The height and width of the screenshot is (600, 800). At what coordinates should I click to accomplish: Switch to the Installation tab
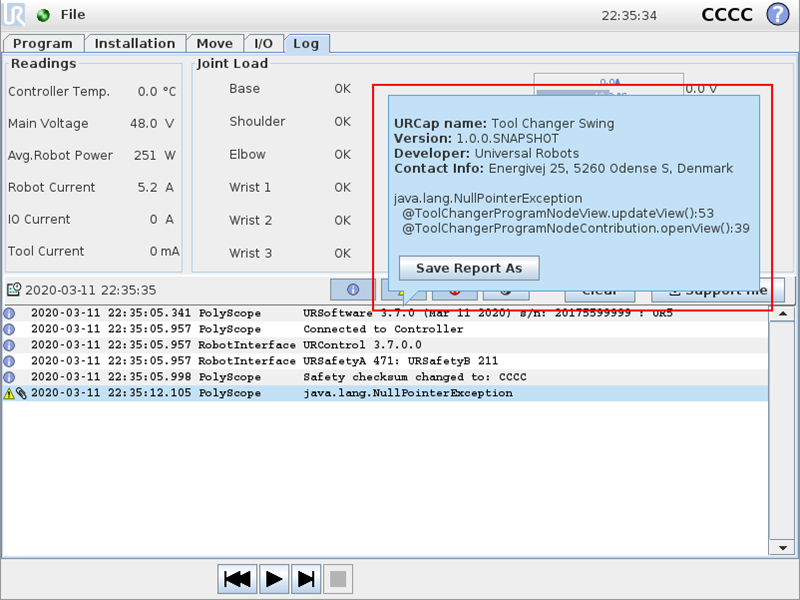[x=135, y=43]
